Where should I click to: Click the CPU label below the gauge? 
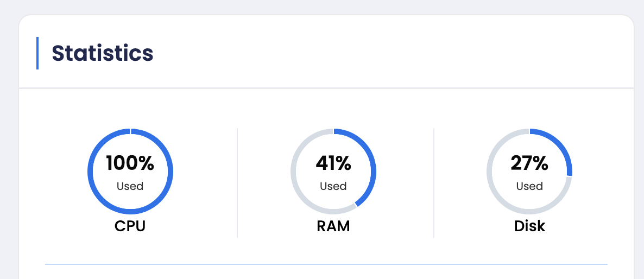(130, 226)
